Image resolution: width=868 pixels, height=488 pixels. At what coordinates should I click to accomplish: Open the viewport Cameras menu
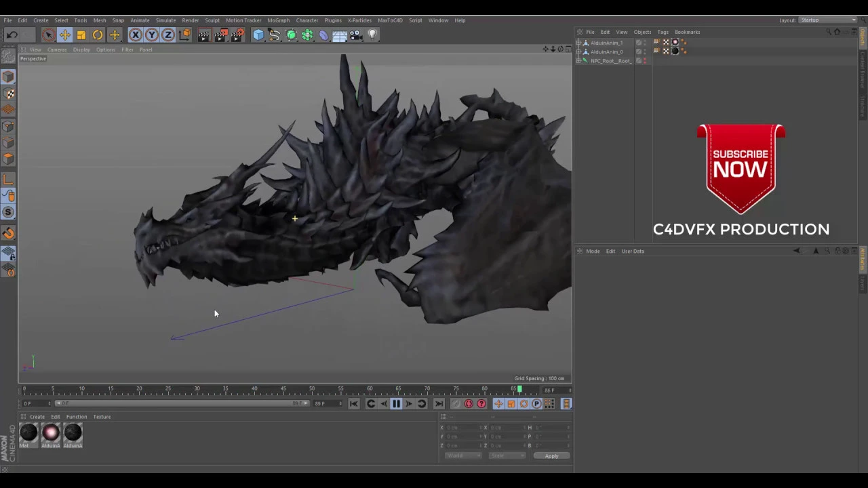(57, 49)
